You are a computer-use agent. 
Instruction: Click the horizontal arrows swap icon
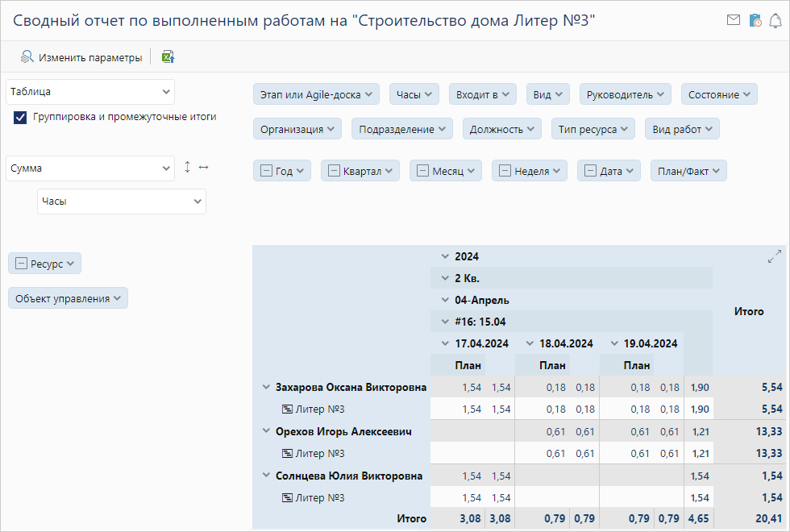(x=203, y=167)
